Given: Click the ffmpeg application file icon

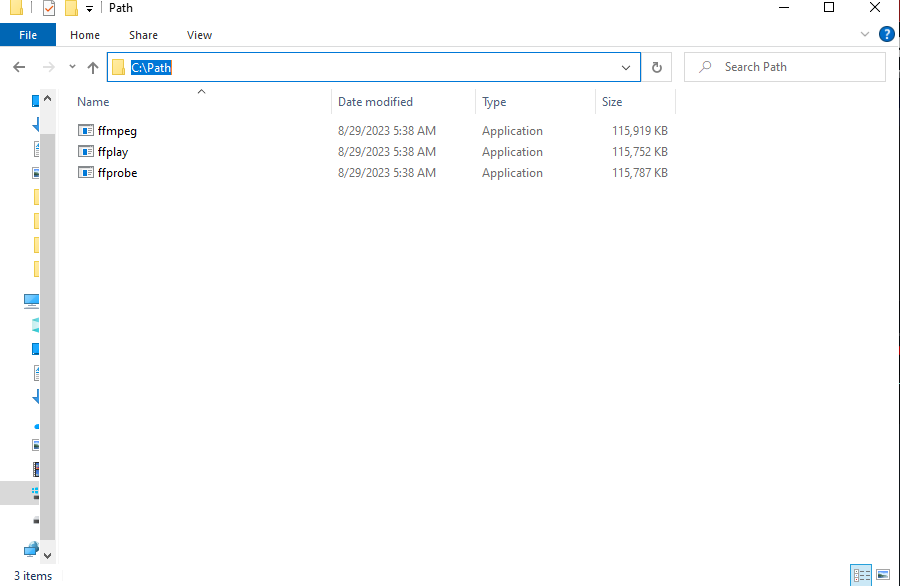Looking at the screenshot, I should coord(86,131).
